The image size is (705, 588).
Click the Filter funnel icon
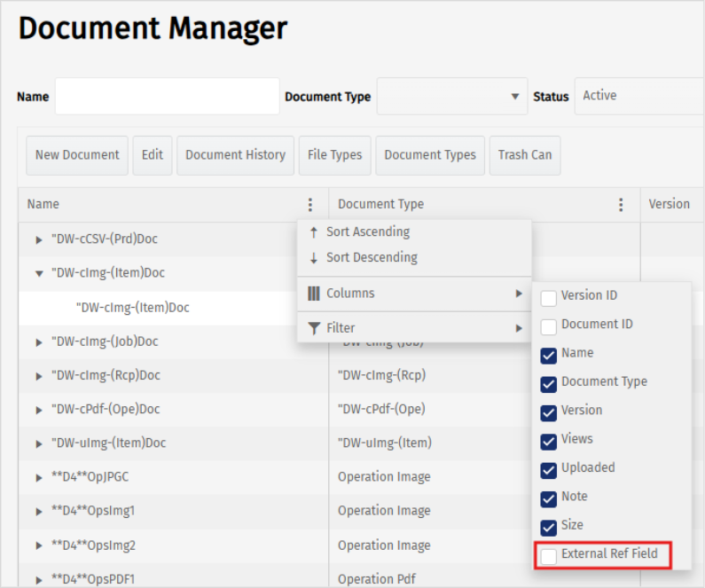pos(314,328)
